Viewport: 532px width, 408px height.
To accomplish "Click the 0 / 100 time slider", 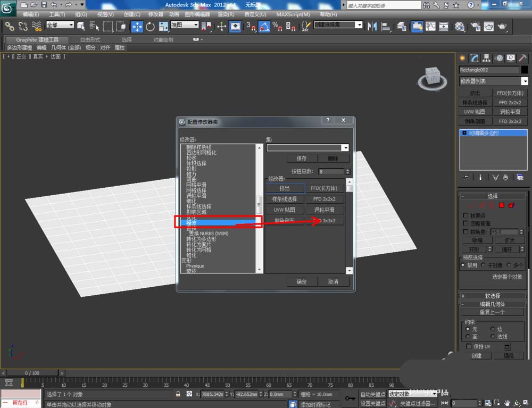I will [32, 373].
